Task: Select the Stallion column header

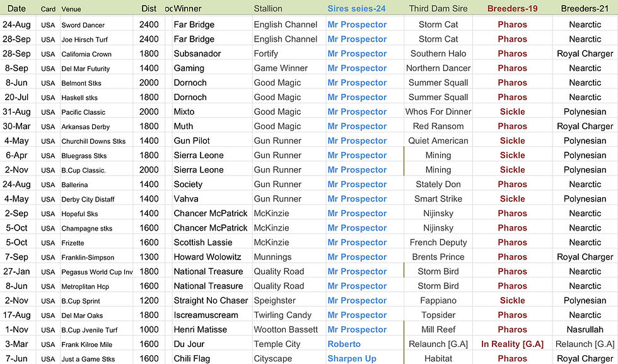Action: [x=268, y=8]
